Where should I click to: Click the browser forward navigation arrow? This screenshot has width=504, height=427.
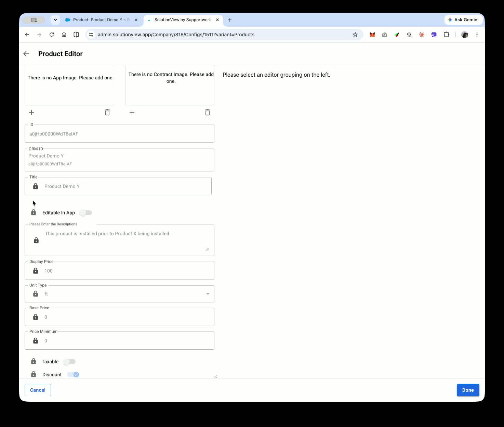pos(39,35)
